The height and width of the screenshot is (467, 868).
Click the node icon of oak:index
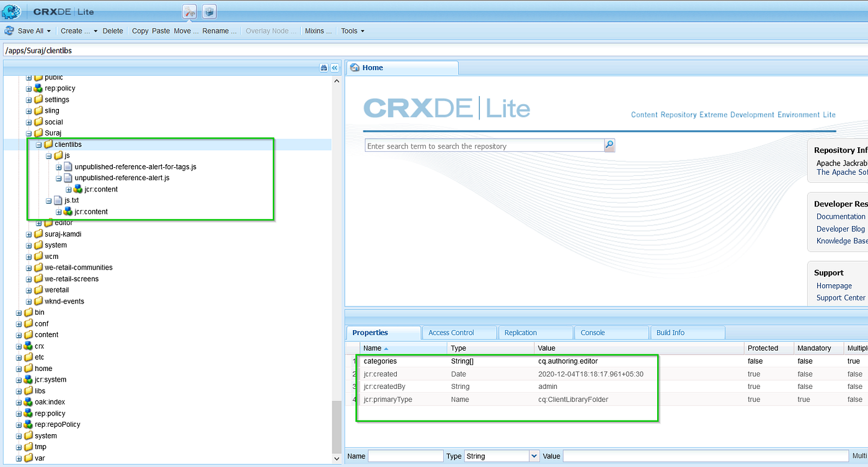tap(29, 402)
